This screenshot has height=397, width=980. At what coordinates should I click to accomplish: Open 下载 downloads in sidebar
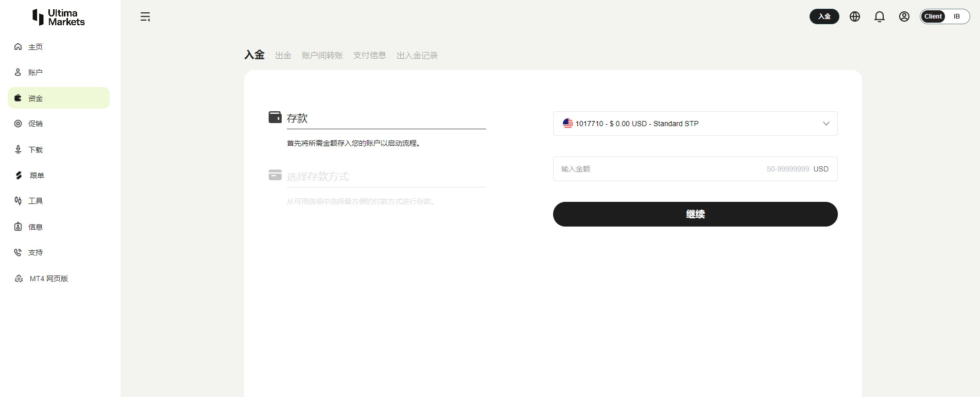coord(35,150)
